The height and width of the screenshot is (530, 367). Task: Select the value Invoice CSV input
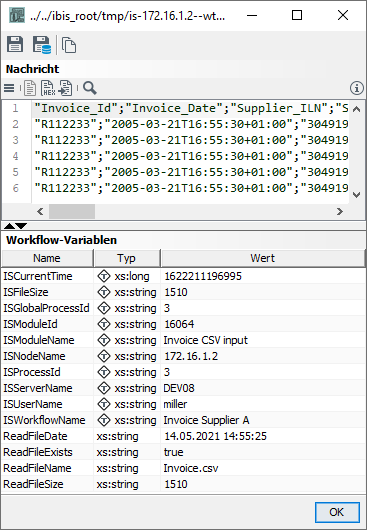pyautogui.click(x=205, y=340)
